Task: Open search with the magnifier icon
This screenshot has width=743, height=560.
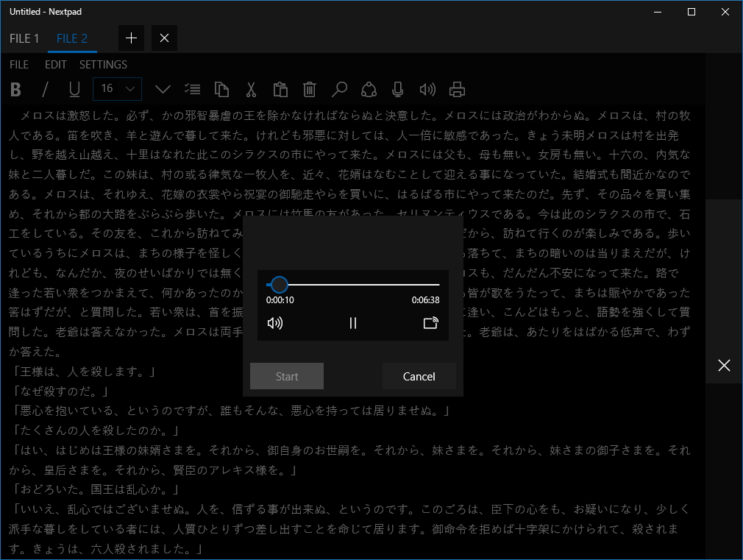Action: 339,89
